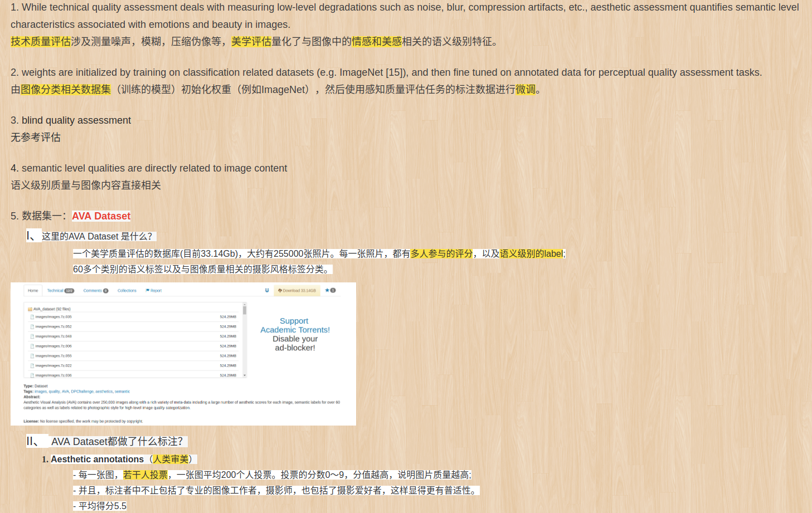Click file icon beside images.7z.035

point(32,317)
